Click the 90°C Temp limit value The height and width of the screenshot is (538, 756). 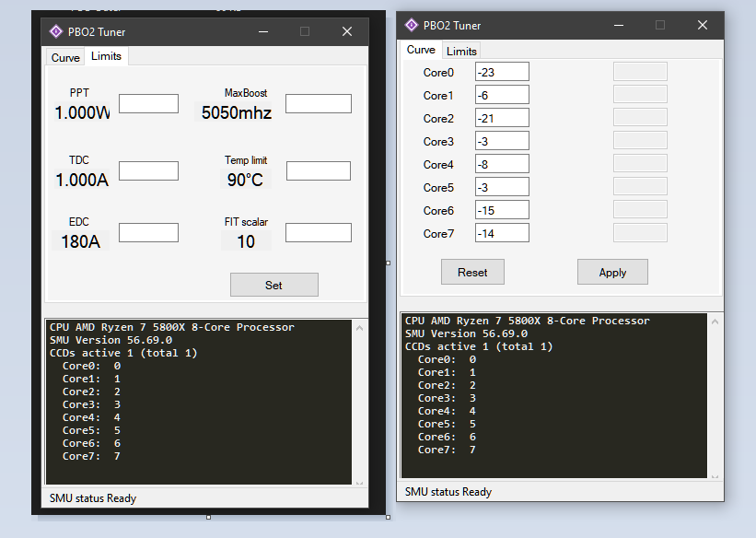[x=246, y=180]
